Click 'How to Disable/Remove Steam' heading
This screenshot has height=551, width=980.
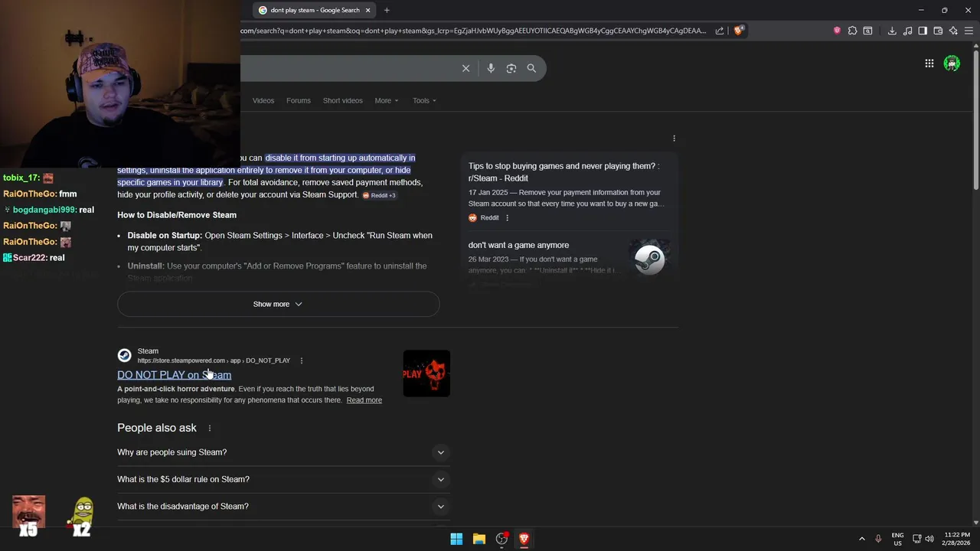(x=177, y=215)
